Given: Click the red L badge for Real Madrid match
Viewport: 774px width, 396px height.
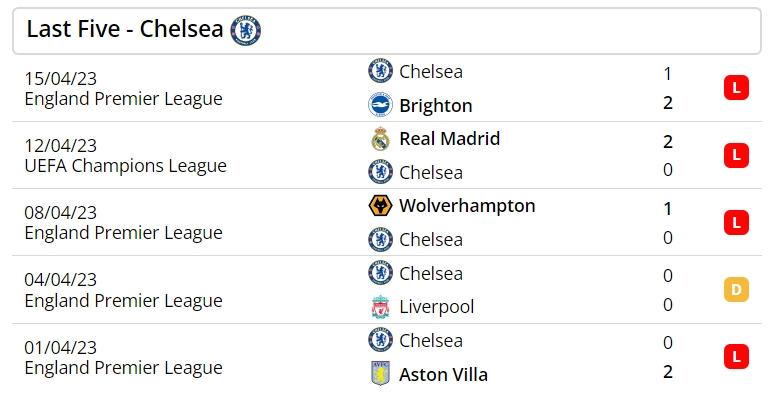Looking at the screenshot, I should point(736,155).
